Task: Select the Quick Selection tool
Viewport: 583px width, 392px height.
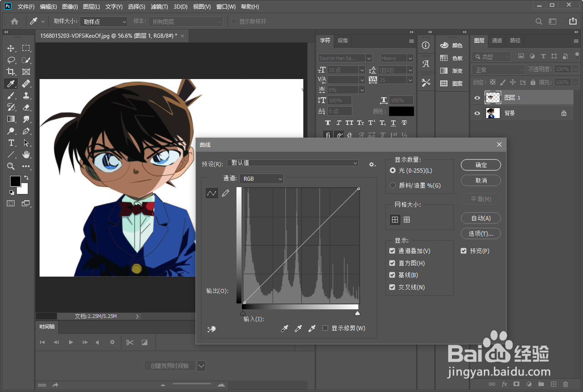Action: click(26, 60)
